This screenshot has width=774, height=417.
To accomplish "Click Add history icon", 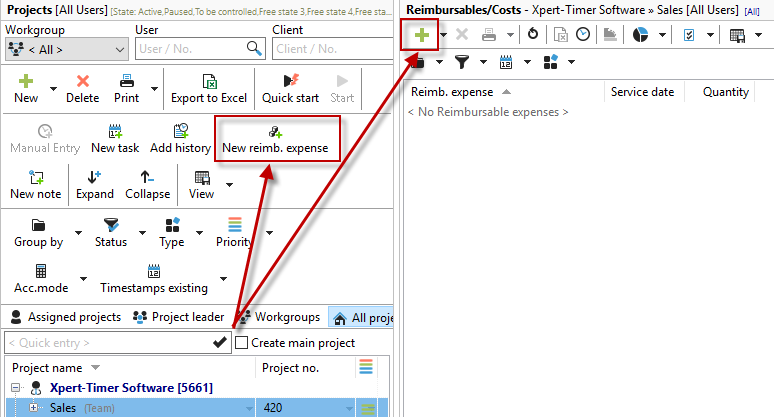I will [x=180, y=139].
